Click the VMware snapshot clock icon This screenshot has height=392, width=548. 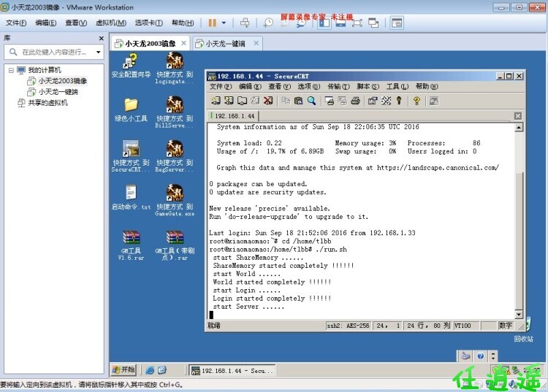tap(268, 23)
